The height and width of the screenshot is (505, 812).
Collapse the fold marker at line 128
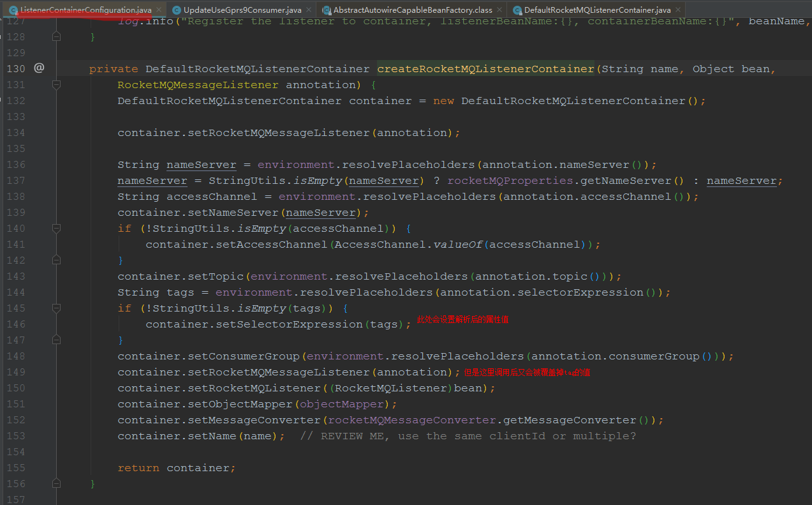[56, 37]
